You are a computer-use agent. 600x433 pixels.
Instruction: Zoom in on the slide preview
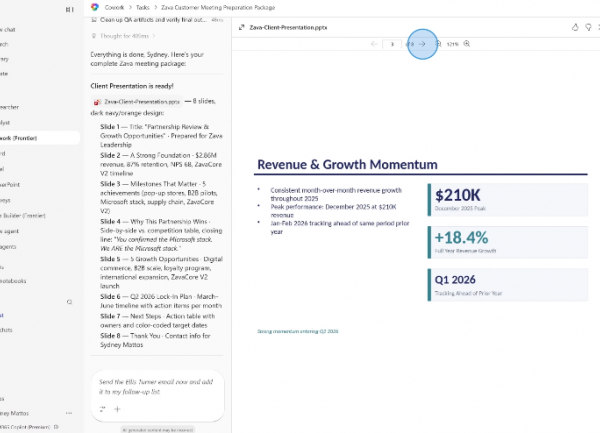467,44
